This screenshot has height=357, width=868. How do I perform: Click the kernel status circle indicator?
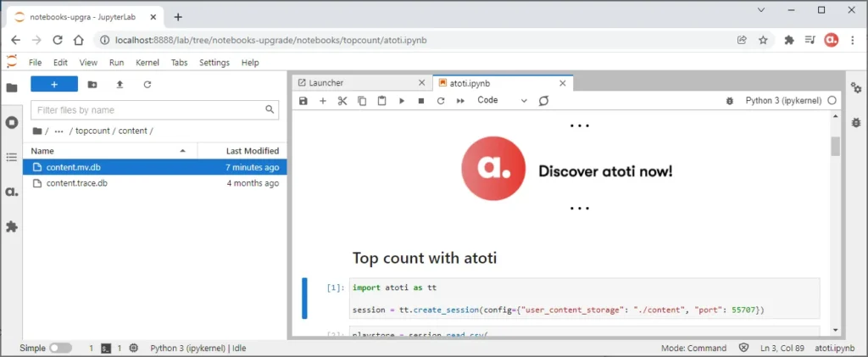[x=832, y=101]
